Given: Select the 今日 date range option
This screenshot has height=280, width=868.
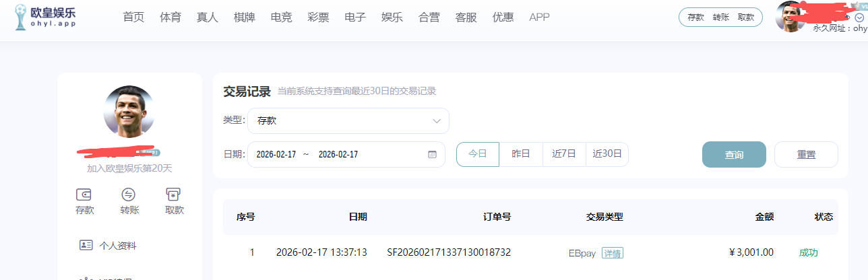Looking at the screenshot, I should point(478,154).
